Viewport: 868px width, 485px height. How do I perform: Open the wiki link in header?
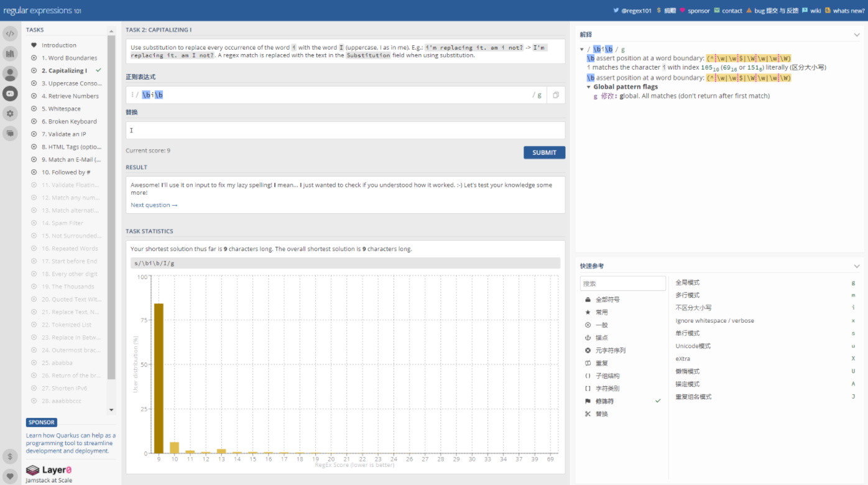point(811,11)
